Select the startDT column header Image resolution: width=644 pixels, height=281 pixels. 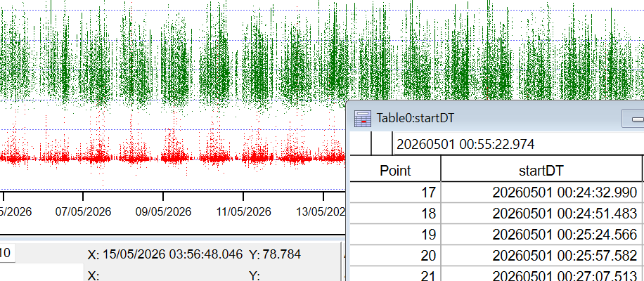(x=541, y=170)
